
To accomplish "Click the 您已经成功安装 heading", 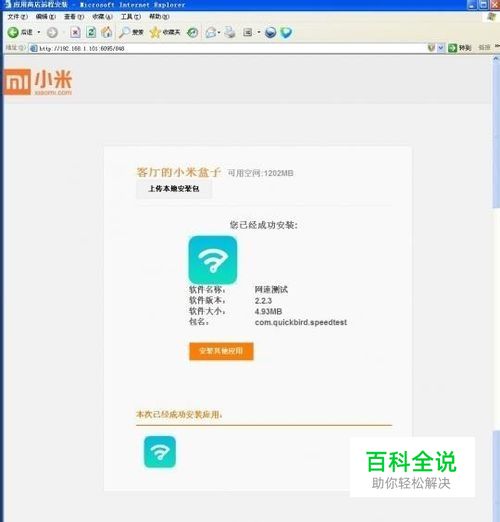I will pos(263,225).
